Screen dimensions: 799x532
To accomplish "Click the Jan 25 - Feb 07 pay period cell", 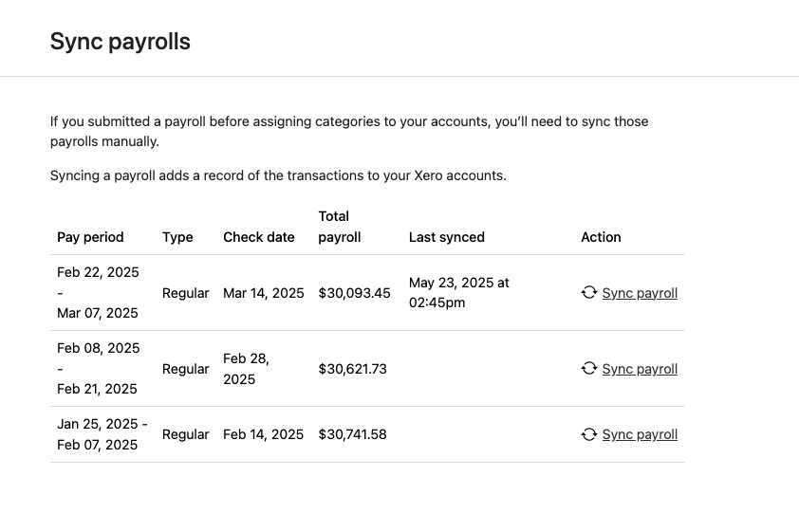I will [102, 434].
